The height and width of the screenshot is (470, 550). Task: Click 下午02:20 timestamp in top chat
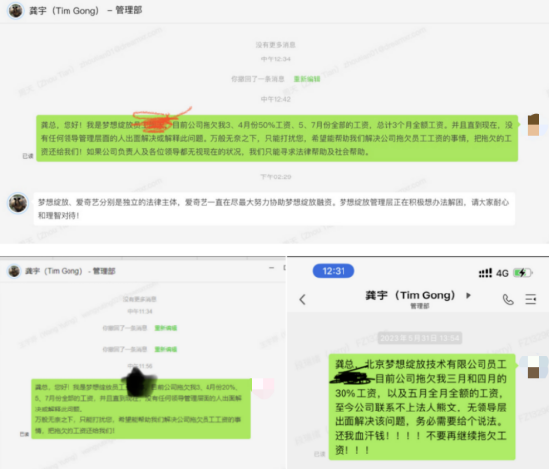click(x=276, y=177)
